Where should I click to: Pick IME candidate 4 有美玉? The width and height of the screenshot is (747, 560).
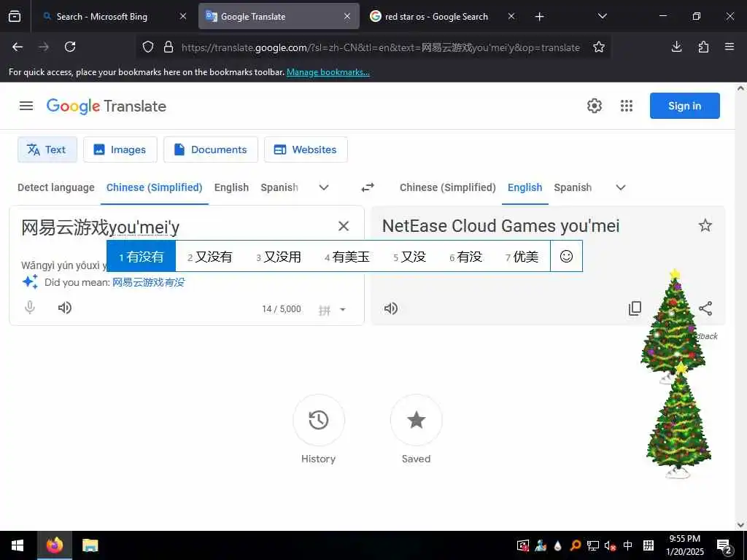pyautogui.click(x=347, y=257)
